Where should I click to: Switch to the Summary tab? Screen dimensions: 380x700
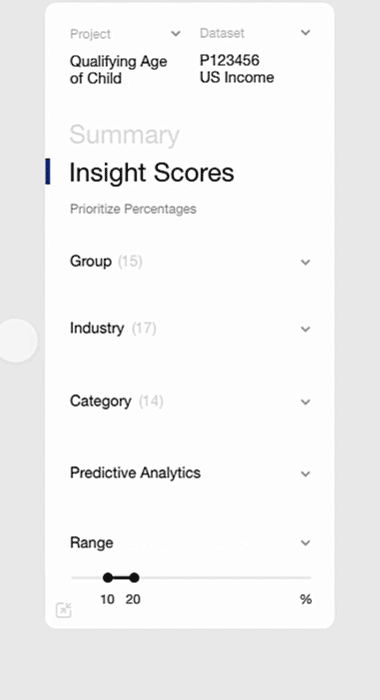click(x=125, y=134)
